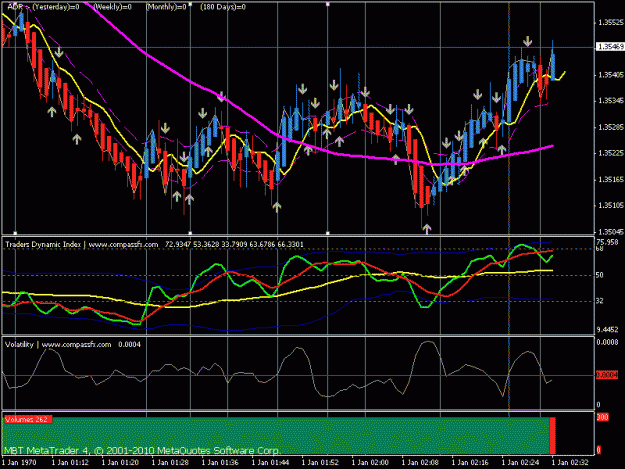Click the 1.35225 price axis label
Viewport: 625px width, 469px height.
611,153
